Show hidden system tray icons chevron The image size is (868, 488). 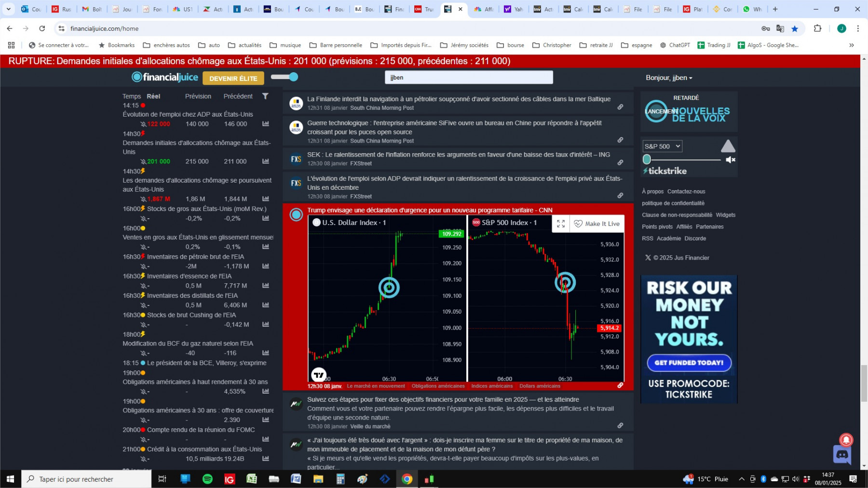coord(742,479)
